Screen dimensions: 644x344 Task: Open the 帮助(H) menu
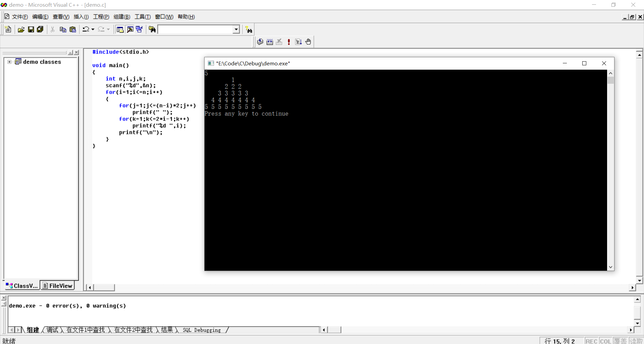pos(186,17)
